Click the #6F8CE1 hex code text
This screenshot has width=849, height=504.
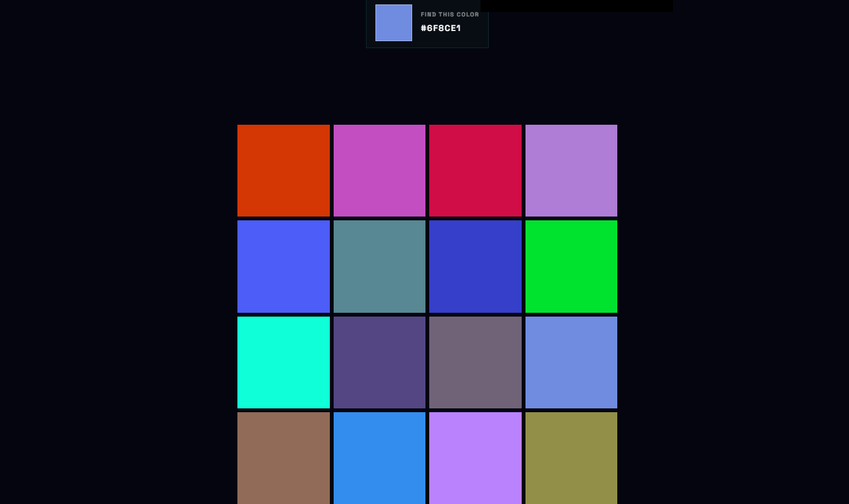[x=441, y=28]
